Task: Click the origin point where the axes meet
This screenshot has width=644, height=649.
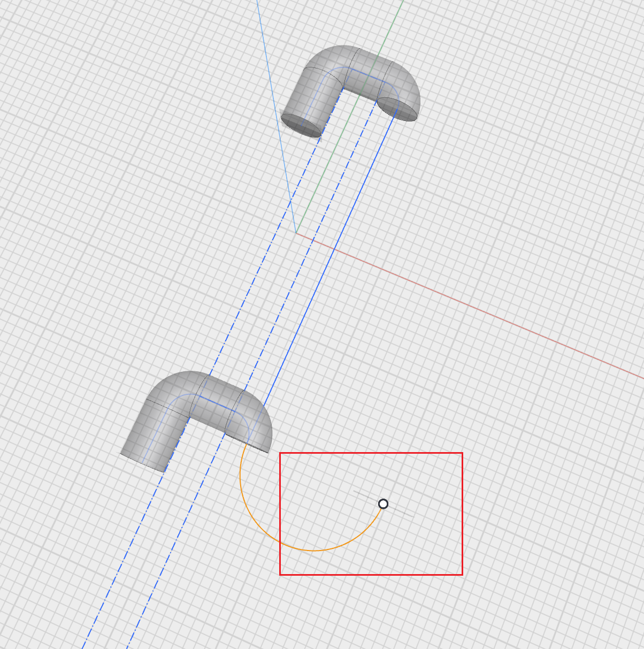Action: click(x=296, y=233)
